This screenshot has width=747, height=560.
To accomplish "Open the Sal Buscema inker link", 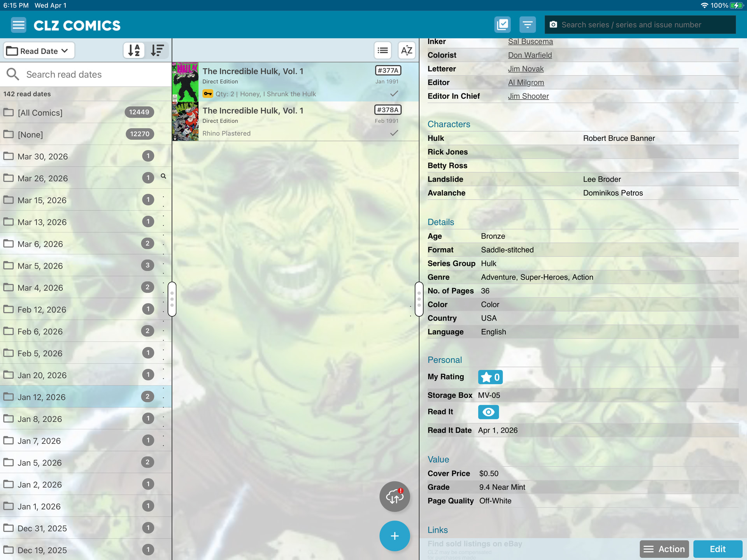I will tap(530, 42).
